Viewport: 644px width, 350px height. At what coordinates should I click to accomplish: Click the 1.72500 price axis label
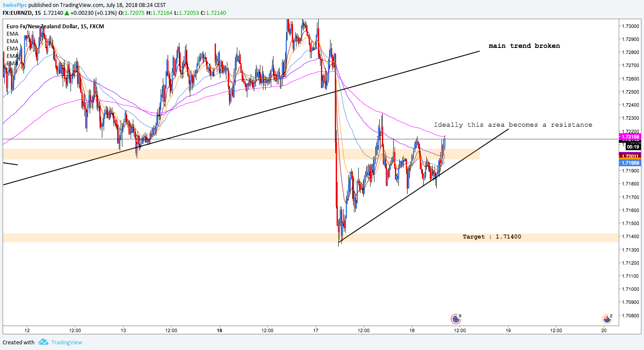pyautogui.click(x=631, y=92)
